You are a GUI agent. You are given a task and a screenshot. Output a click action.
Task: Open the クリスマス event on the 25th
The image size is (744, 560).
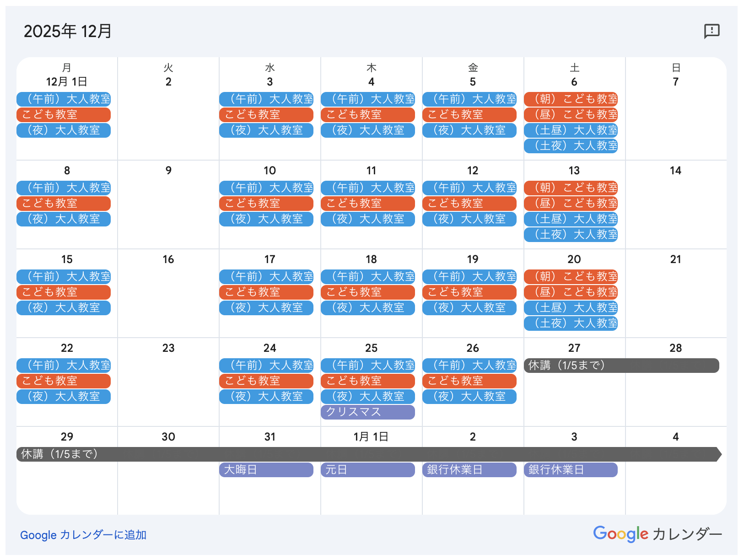point(367,412)
